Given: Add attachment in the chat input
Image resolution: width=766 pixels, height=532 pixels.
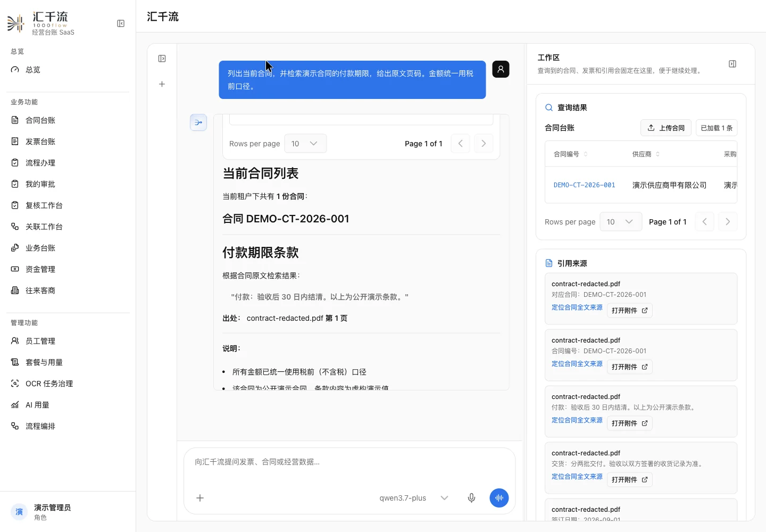Looking at the screenshot, I should [x=200, y=498].
